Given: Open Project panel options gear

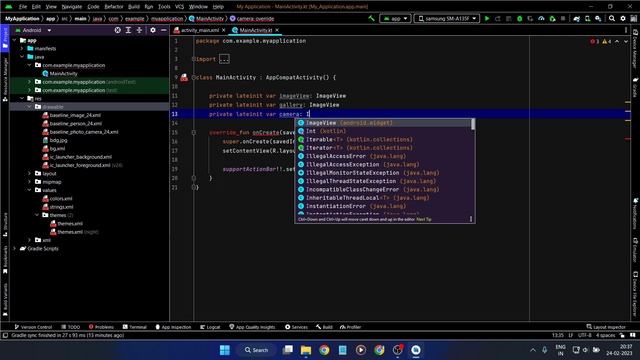Looking at the screenshot, I should 153,30.
